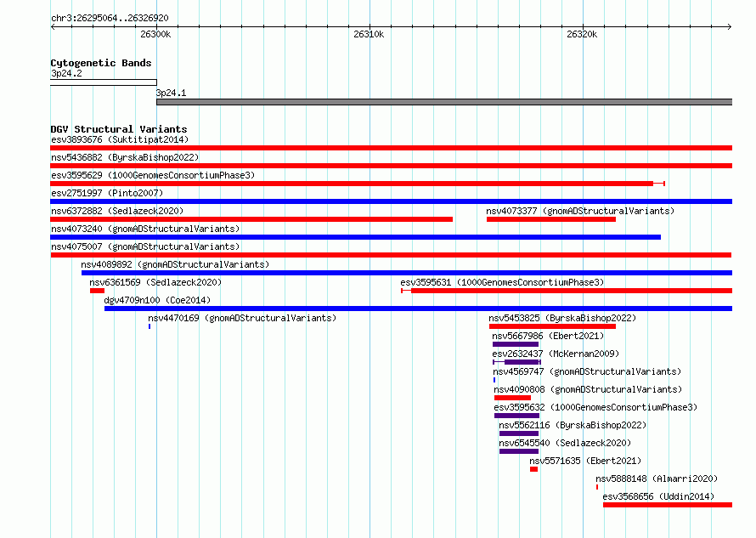Click the small red block under nsv5571635
756x538 pixels.
pyautogui.click(x=533, y=469)
